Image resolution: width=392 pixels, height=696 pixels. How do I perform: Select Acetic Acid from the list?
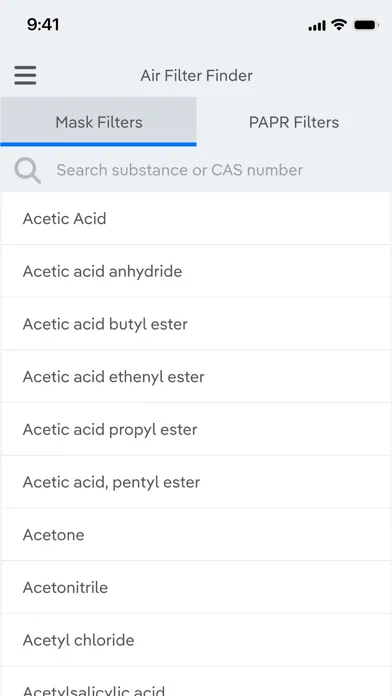196,218
